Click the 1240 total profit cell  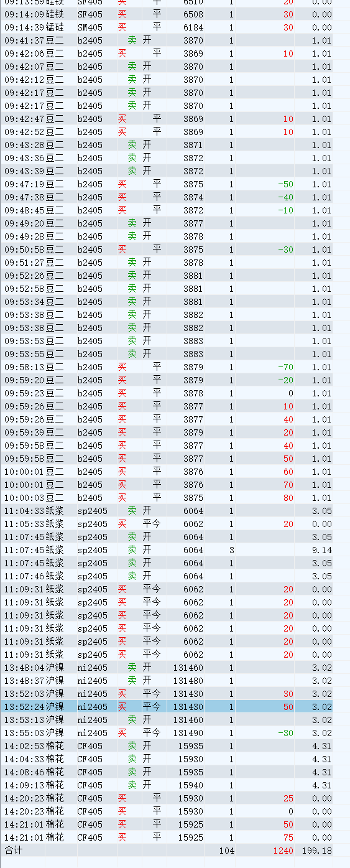(283, 851)
